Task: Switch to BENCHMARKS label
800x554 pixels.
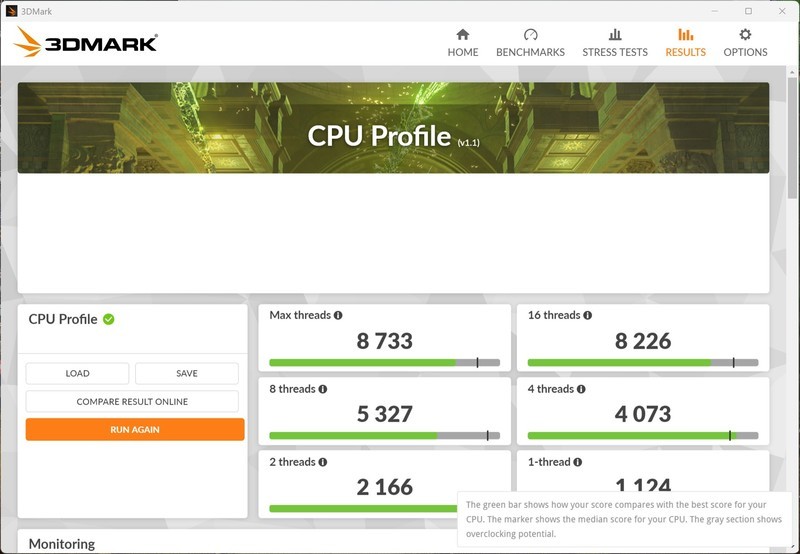Action: (531, 52)
